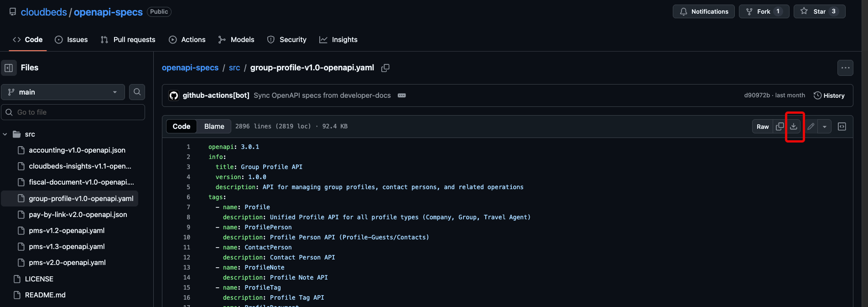Open fiscal-document-v1.0-openapi file
The width and height of the screenshot is (868, 307).
(81, 182)
